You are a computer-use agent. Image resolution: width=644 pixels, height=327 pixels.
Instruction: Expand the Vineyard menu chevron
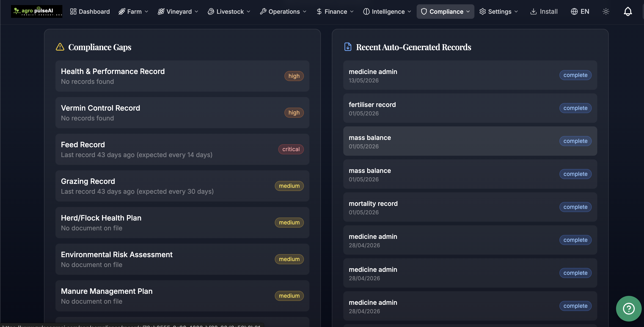coord(196,11)
